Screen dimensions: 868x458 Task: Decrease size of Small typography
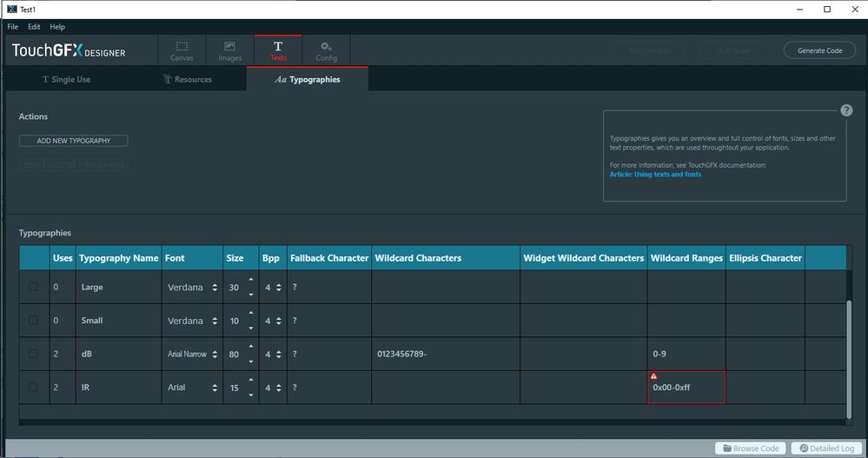coord(251,328)
